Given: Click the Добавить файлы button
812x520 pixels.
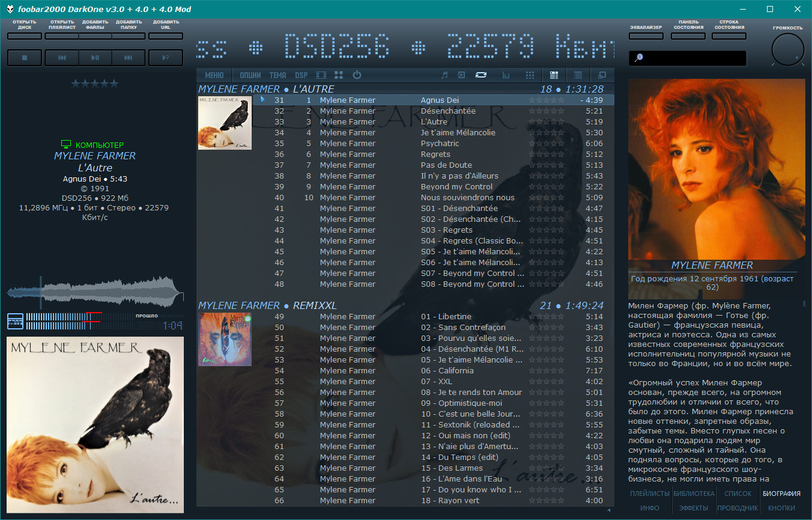Looking at the screenshot, I should 95,36.
